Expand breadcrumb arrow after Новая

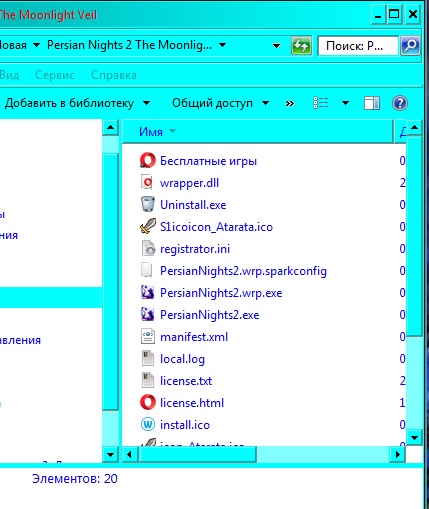point(37,45)
